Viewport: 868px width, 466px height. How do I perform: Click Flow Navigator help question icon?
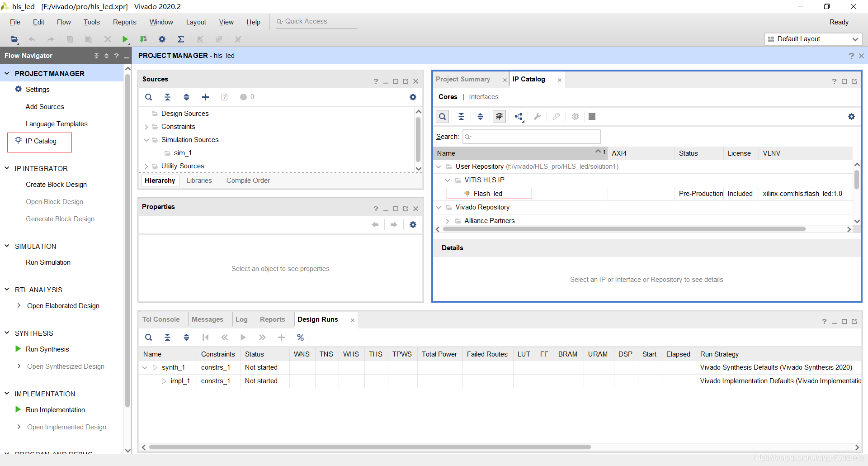point(117,56)
